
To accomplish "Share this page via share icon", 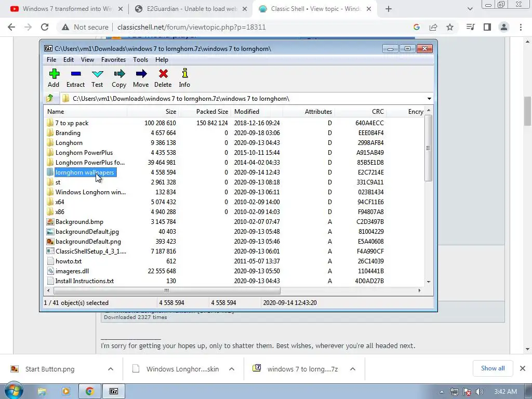I will [x=433, y=27].
